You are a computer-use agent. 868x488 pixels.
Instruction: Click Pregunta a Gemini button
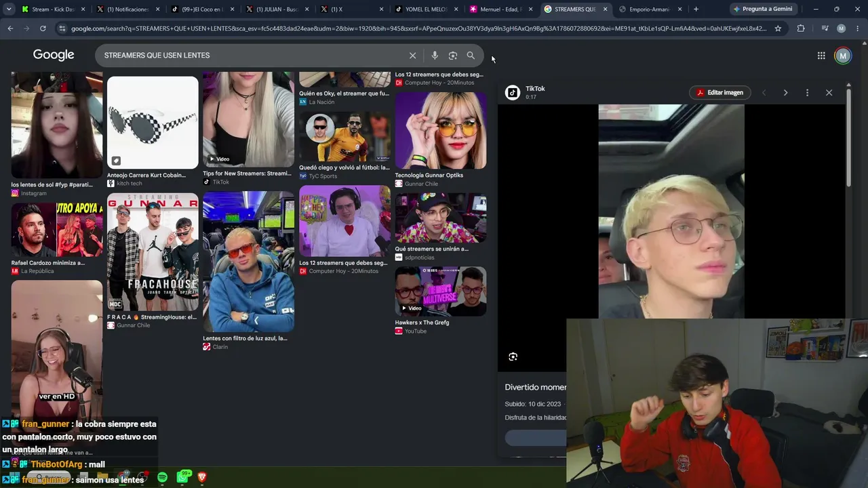point(762,9)
